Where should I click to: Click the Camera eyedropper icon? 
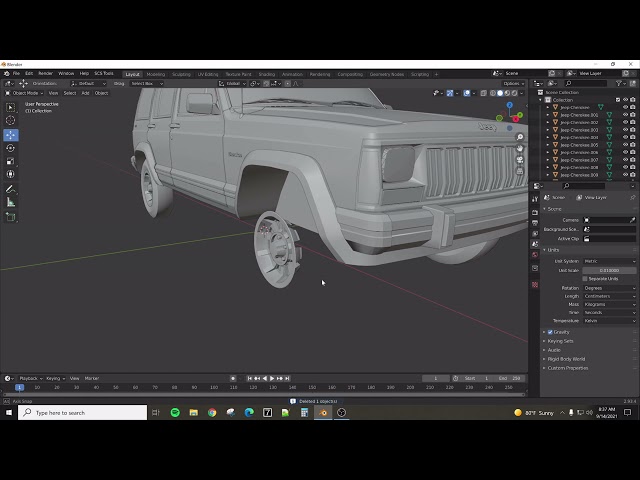632,220
